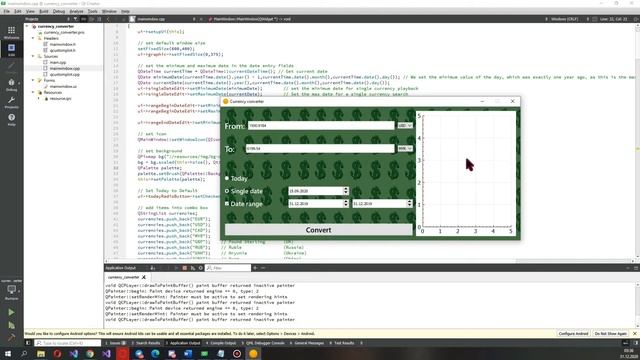Click the Single date field stepper

346,191
